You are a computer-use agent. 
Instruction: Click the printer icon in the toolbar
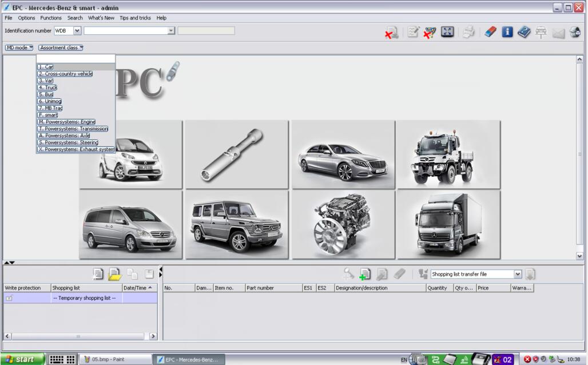(468, 32)
